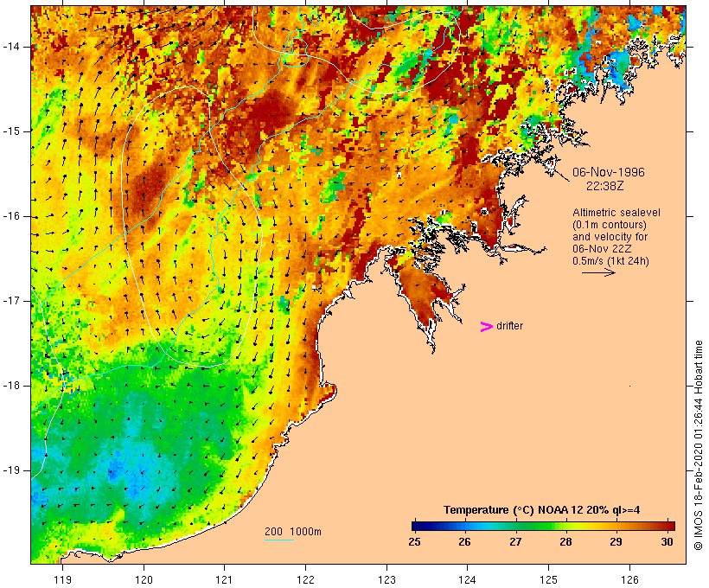Click the '26' temperature scale value
The image size is (709, 588).
(464, 541)
